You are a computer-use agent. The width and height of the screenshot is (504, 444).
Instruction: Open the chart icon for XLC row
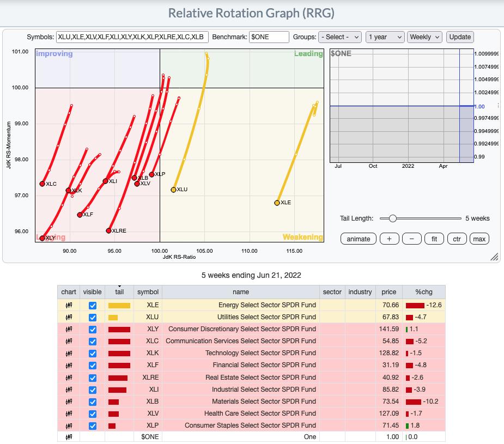[69, 341]
